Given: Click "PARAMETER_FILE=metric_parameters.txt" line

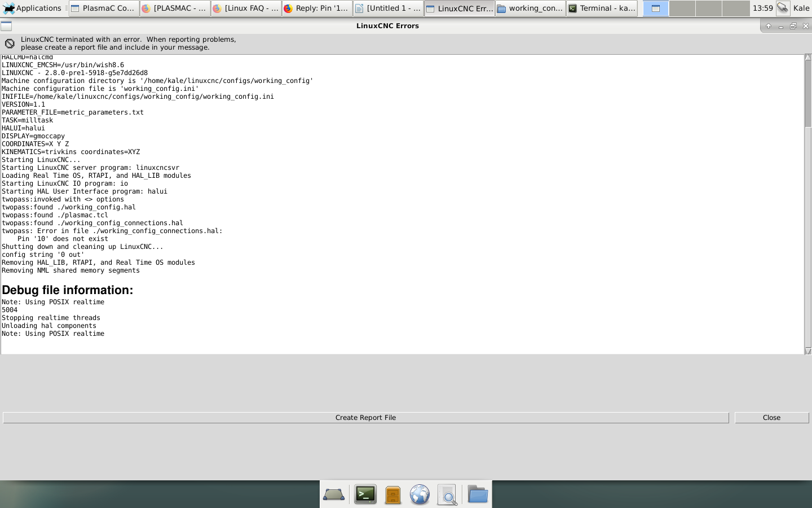Looking at the screenshot, I should point(73,112).
